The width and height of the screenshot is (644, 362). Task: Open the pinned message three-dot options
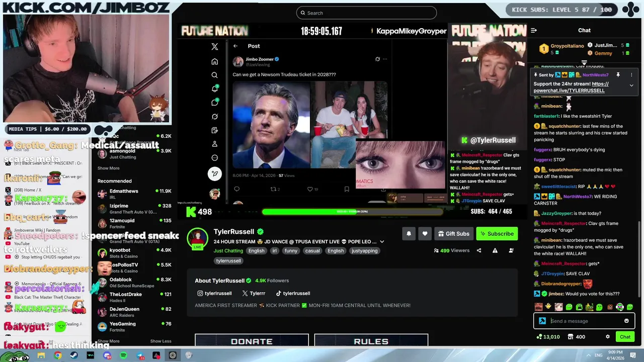[631, 75]
